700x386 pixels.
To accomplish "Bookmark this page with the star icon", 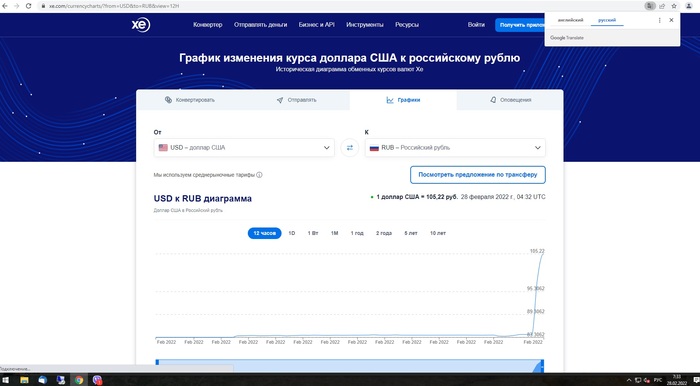I will pyautogui.click(x=674, y=6).
